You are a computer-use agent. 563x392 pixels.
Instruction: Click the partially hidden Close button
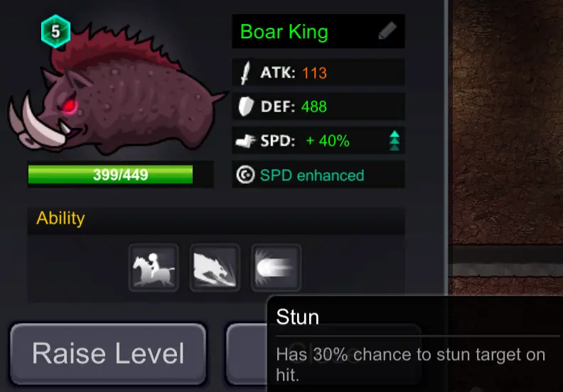[247, 354]
